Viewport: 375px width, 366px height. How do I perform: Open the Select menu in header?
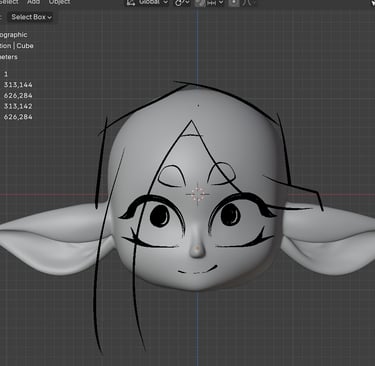tap(9, 2)
